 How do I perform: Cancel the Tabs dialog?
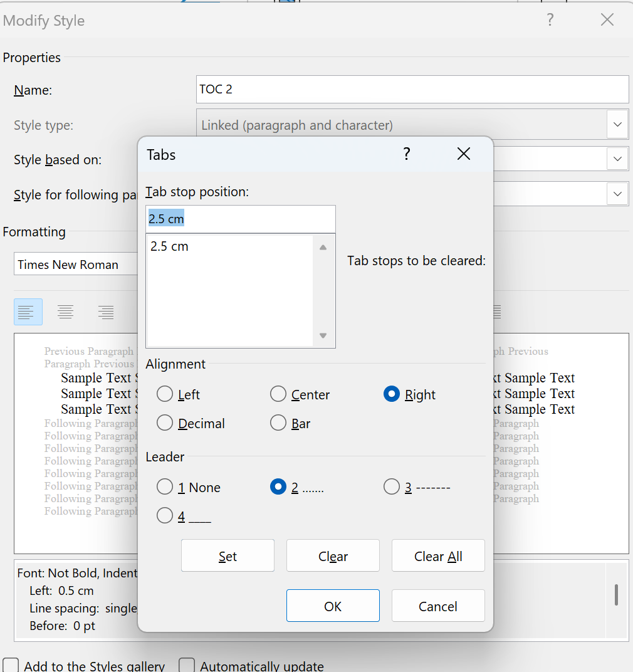pyautogui.click(x=438, y=606)
